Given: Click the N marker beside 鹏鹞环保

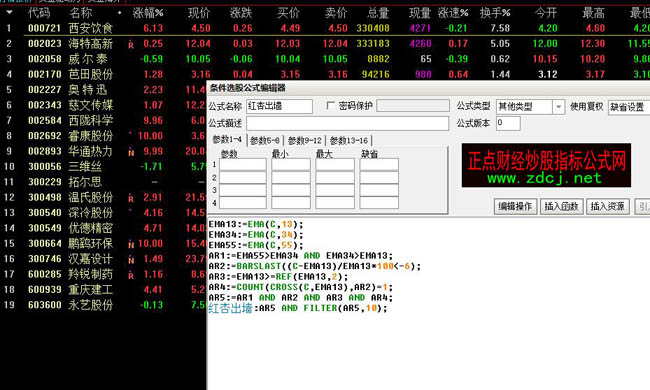Looking at the screenshot, I should (x=131, y=245).
